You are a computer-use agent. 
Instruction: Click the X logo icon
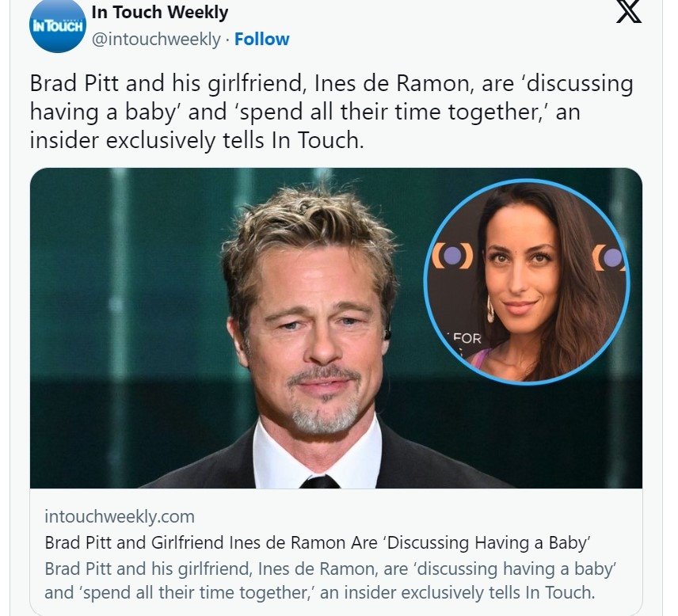(x=628, y=12)
